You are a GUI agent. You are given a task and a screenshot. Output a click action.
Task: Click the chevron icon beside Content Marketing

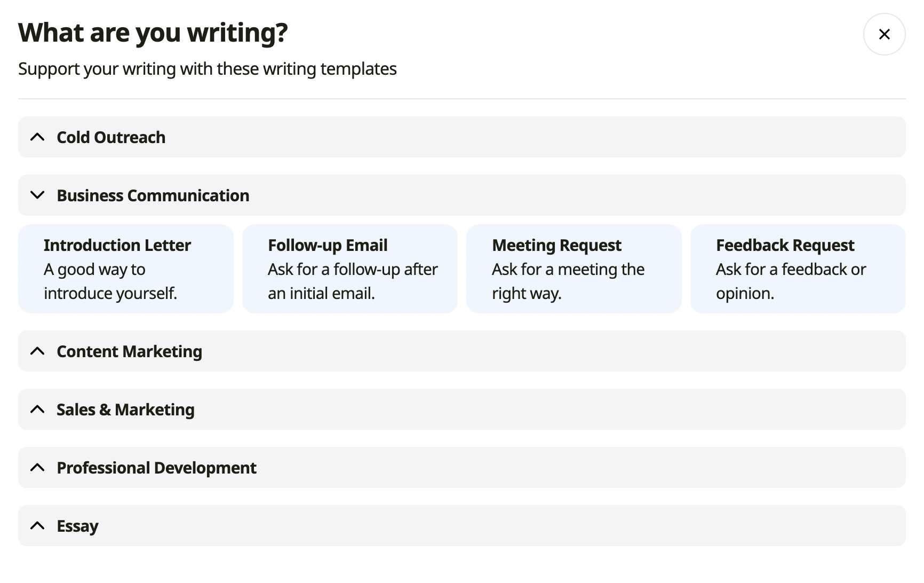(37, 351)
